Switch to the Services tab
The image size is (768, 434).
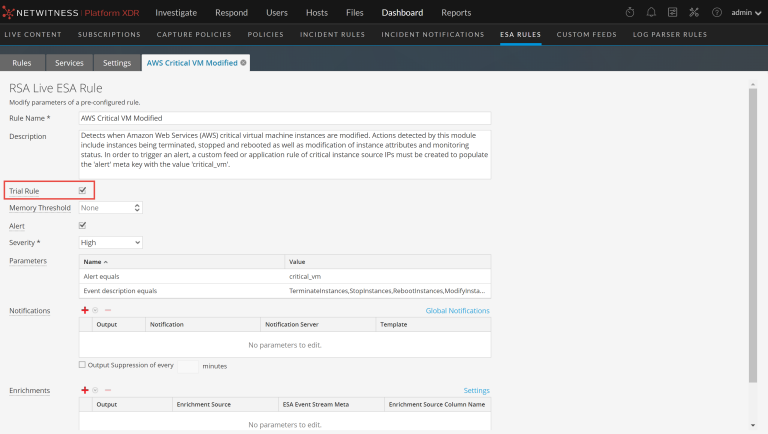coord(69,63)
